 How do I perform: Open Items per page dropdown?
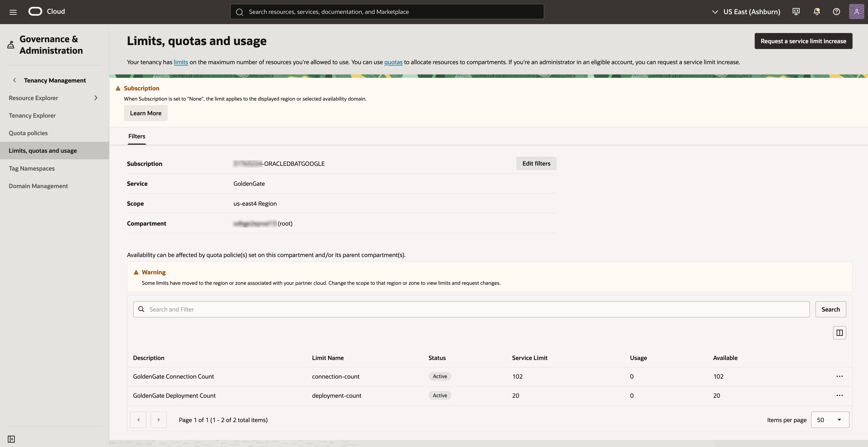coord(830,420)
